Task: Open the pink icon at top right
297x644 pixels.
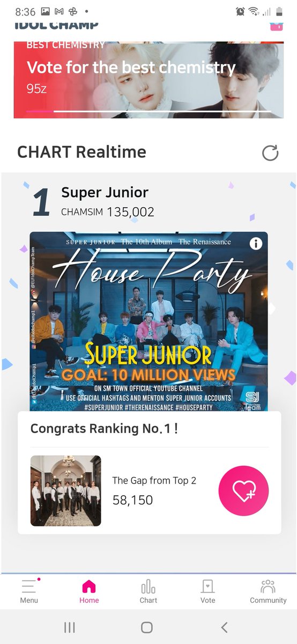Action: click(277, 25)
